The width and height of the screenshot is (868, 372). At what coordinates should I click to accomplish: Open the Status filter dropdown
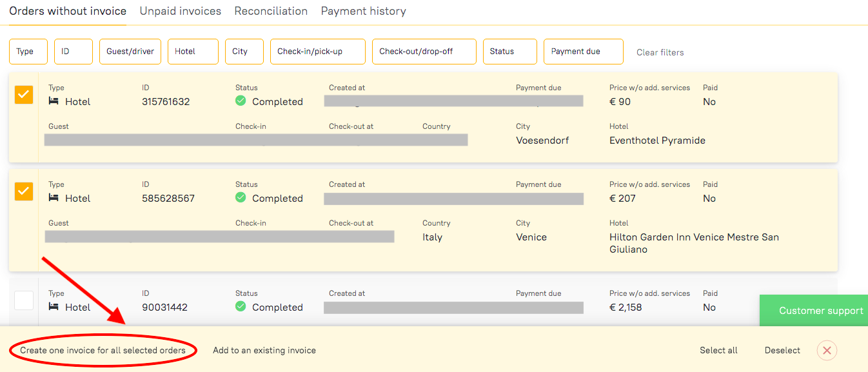point(509,52)
